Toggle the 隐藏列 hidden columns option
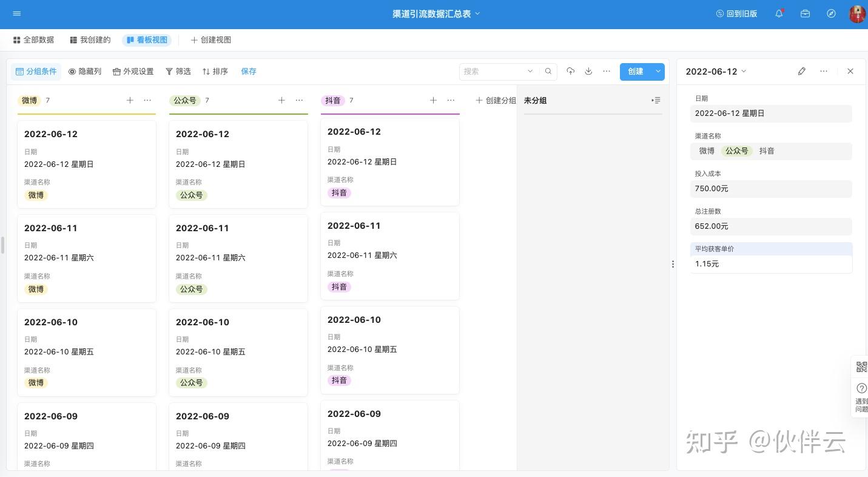This screenshot has width=868, height=477. [x=85, y=71]
